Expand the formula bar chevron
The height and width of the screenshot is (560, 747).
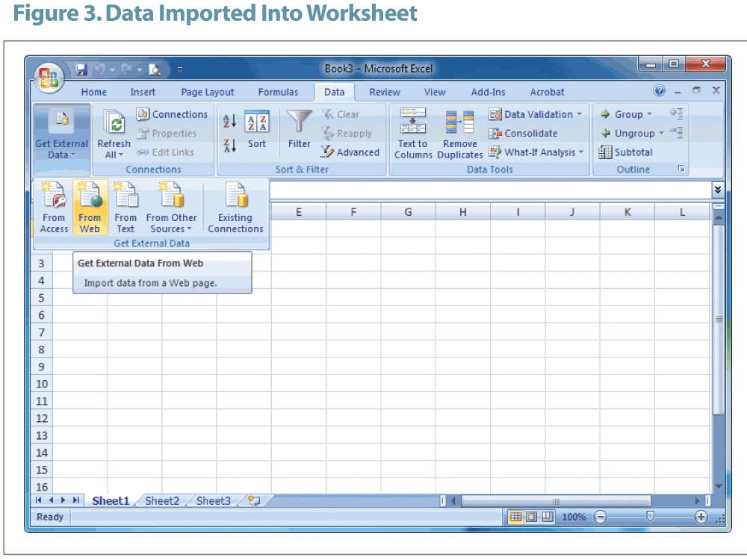[x=717, y=190]
